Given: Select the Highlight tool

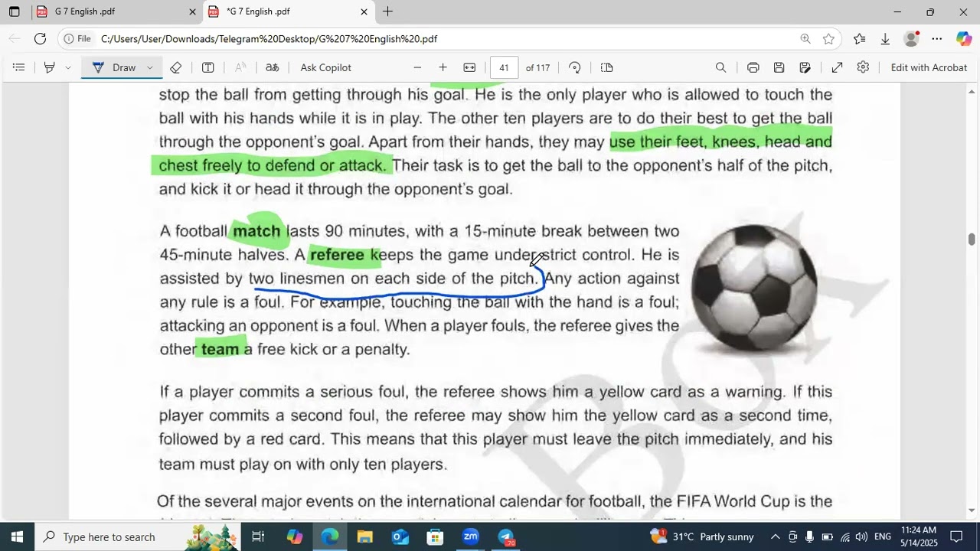Looking at the screenshot, I should click(49, 67).
